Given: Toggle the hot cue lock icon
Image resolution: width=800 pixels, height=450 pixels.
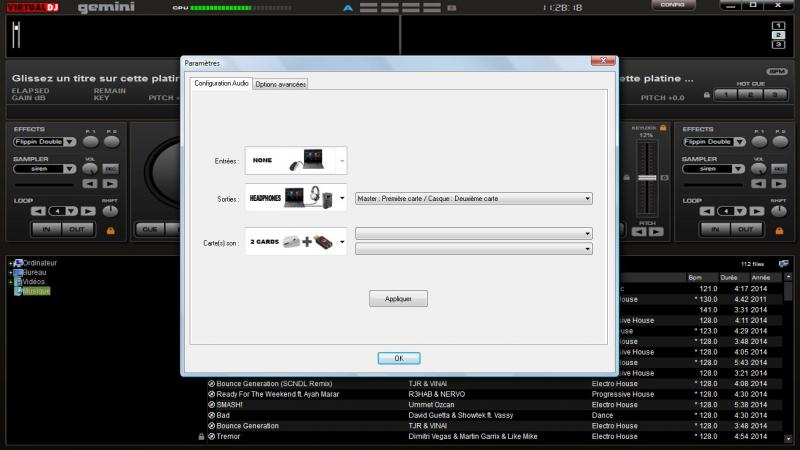Looking at the screenshot, I should click(x=707, y=95).
